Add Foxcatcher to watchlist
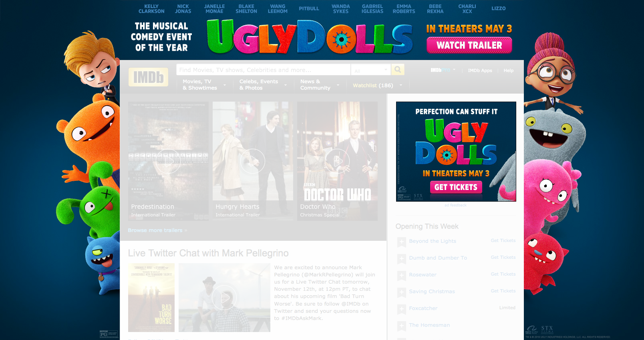 tap(401, 309)
